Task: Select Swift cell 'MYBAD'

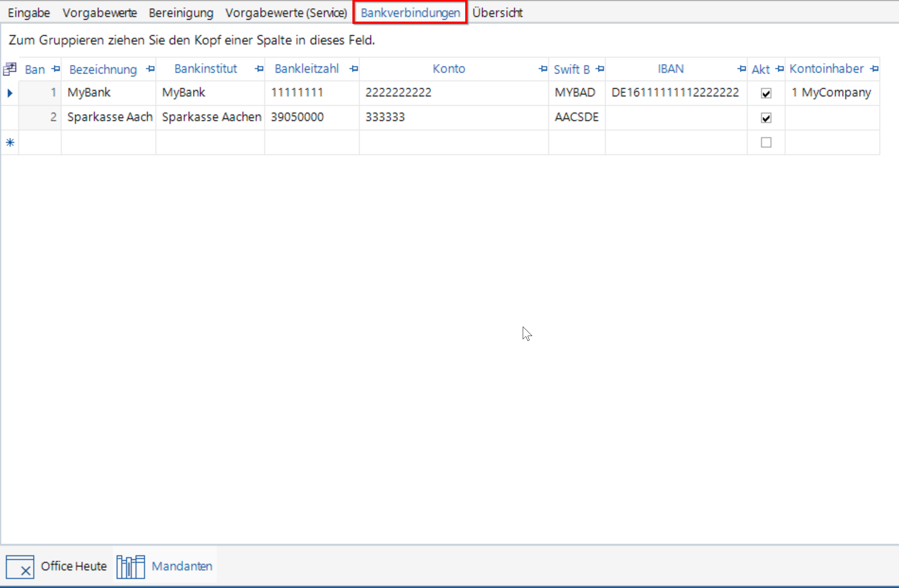Action: tap(577, 93)
